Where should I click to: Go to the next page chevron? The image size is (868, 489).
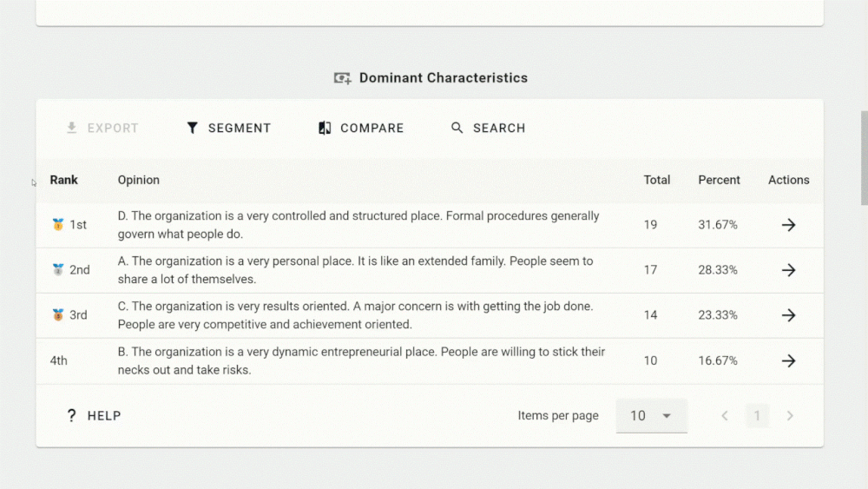coord(790,416)
